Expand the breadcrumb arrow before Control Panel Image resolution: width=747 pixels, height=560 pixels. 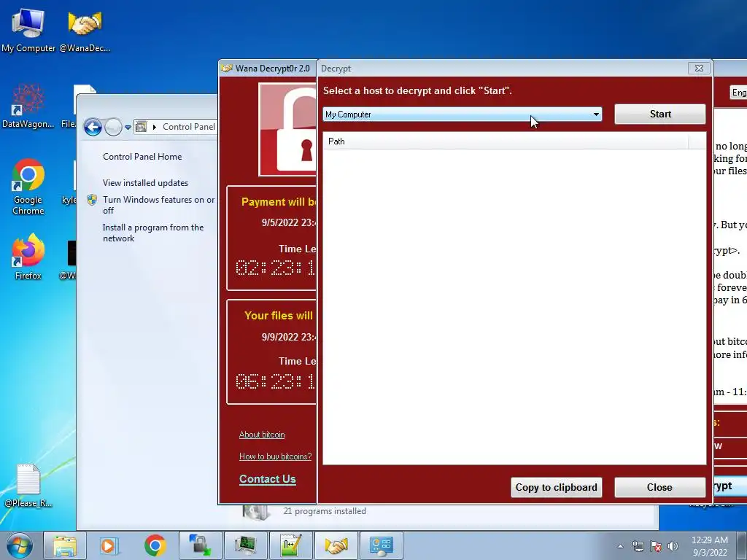(155, 127)
